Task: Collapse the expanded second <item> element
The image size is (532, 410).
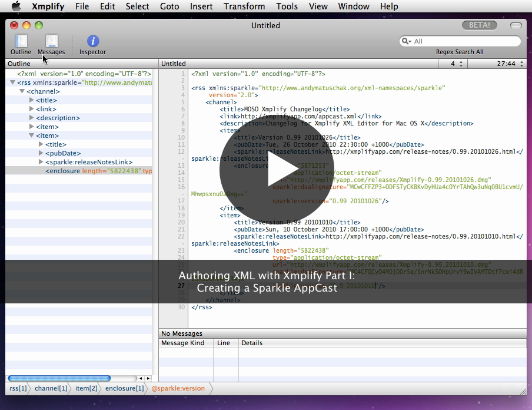Action: [x=31, y=135]
